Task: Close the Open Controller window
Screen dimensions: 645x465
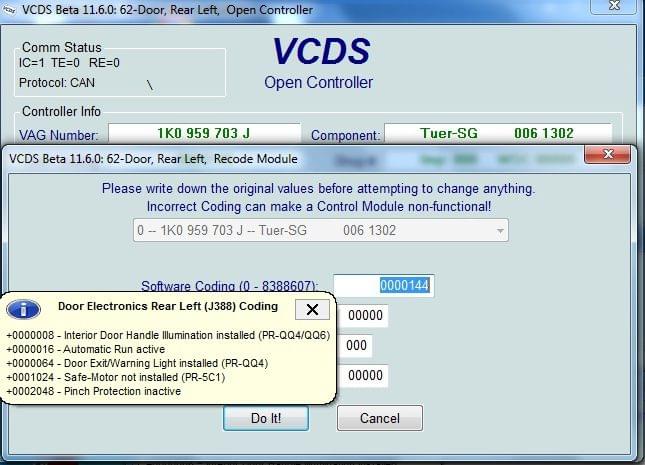Action: tap(614, 5)
